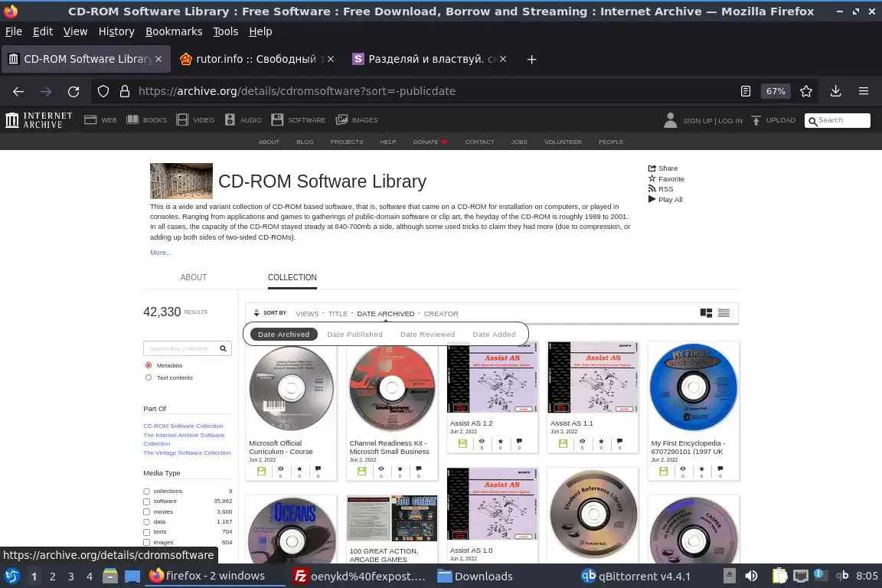
Task: Select Date Reviewed sort option
Action: (427, 335)
